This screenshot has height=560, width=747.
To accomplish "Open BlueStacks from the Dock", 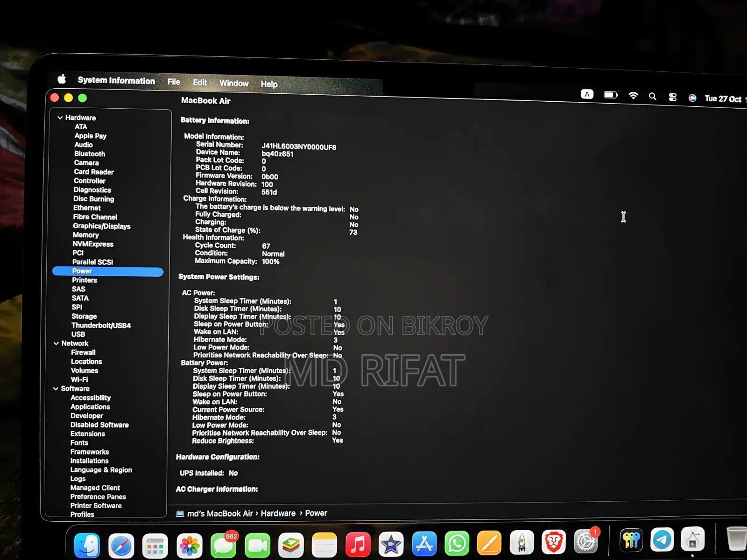I will tap(291, 545).
